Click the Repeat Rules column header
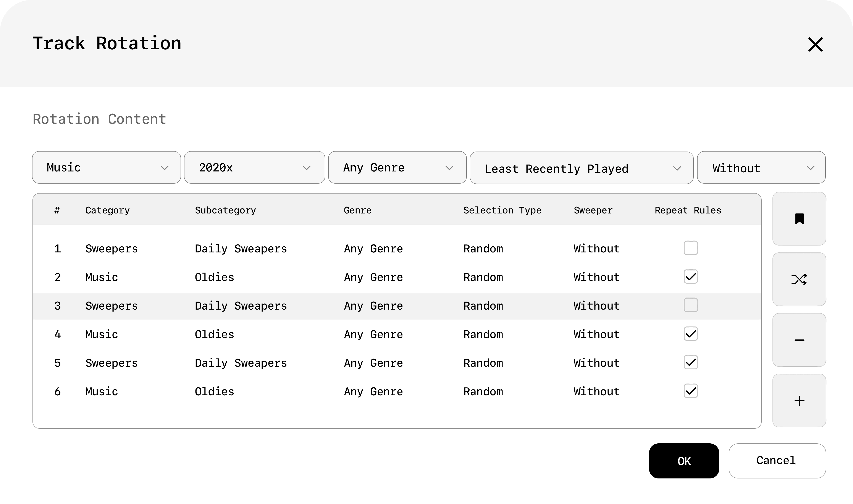 688,210
